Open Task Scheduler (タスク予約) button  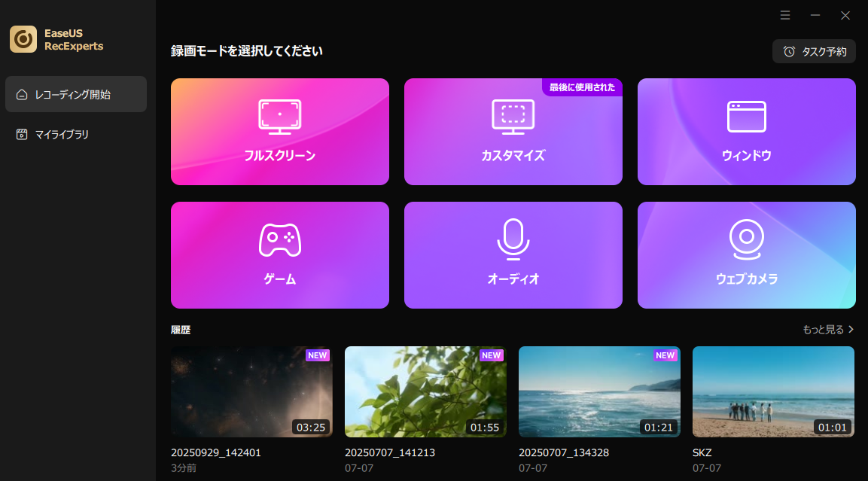point(814,51)
